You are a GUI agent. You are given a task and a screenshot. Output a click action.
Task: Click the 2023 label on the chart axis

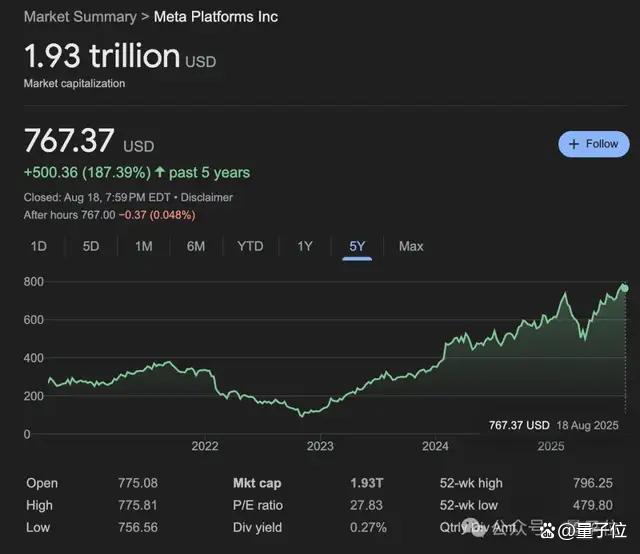coord(320,446)
